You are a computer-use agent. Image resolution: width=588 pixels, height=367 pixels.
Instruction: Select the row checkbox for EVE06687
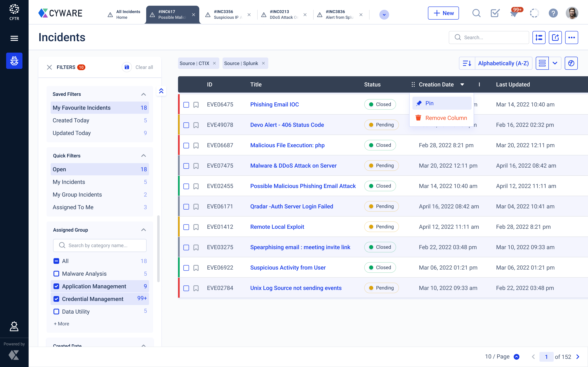186,145
